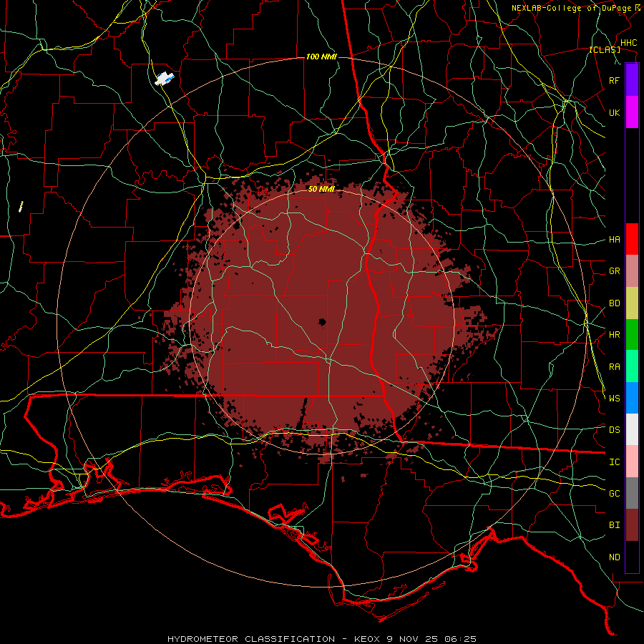Click the [CLAS] legend heading
Screen dimensions: 644x644
605,49
